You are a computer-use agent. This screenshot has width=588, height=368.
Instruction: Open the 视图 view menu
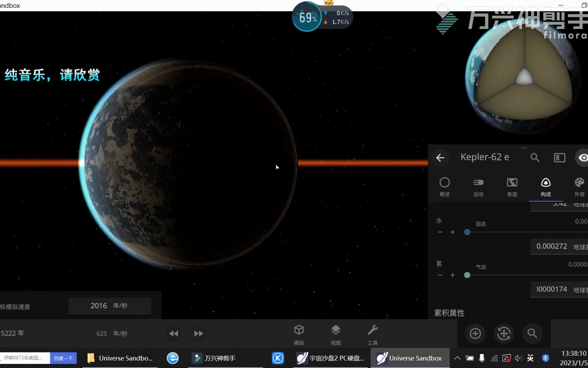(336, 334)
